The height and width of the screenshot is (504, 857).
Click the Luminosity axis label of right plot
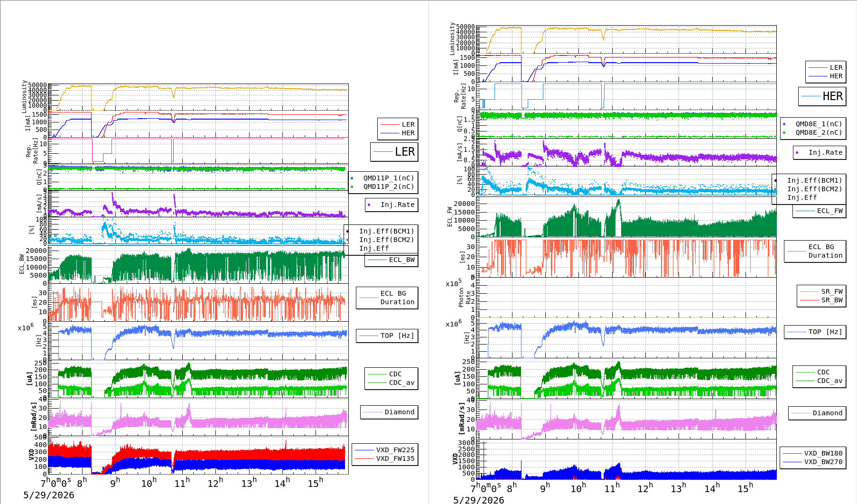452,38
